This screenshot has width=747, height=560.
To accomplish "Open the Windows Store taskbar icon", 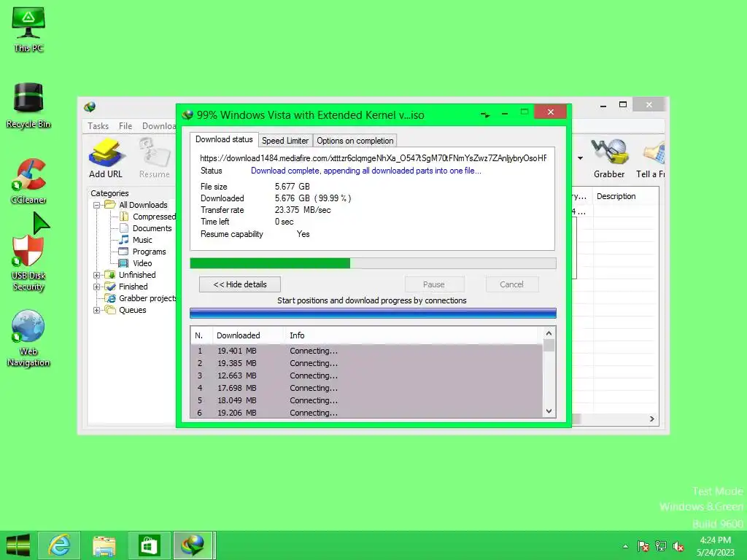I will pyautogui.click(x=149, y=545).
